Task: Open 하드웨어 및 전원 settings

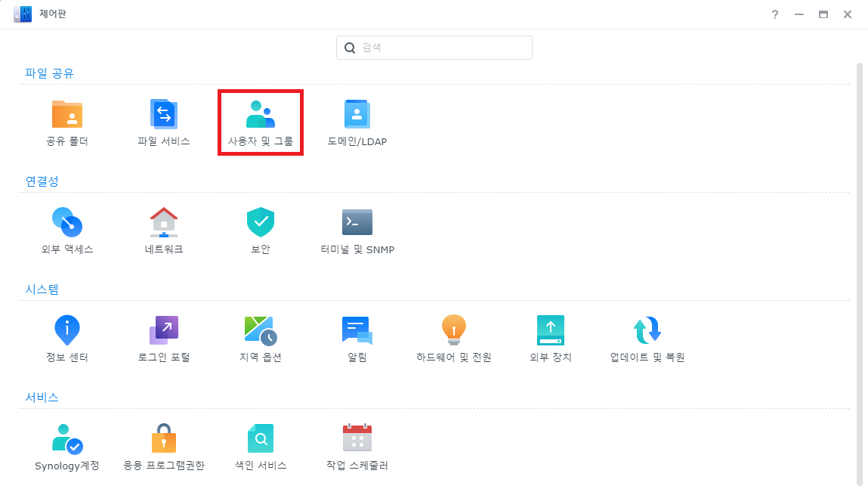Action: (x=454, y=331)
